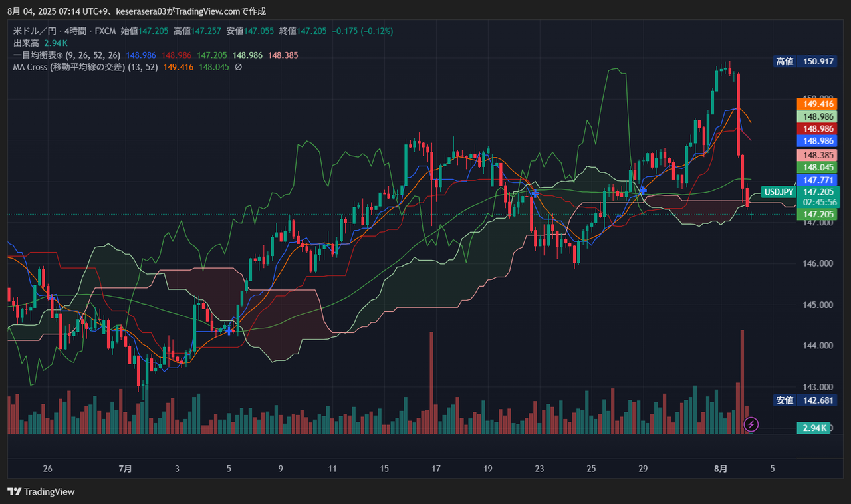Select the 米ドル／円 · 4時間 · FXCM symbol title
Viewport: 851px width, 504px height.
pyautogui.click(x=64, y=31)
